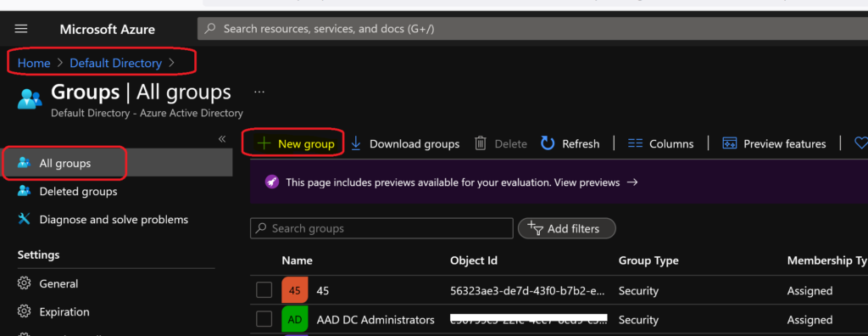Click the download arrow icon
The width and height of the screenshot is (868, 336).
point(356,143)
